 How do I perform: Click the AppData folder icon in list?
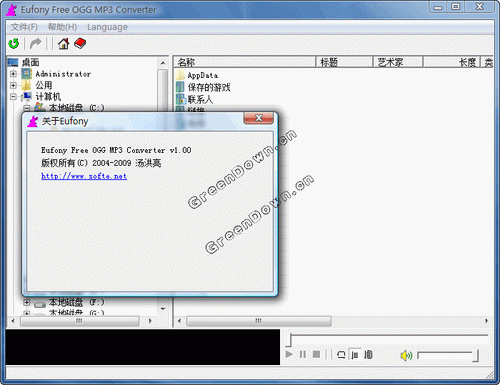click(x=180, y=75)
